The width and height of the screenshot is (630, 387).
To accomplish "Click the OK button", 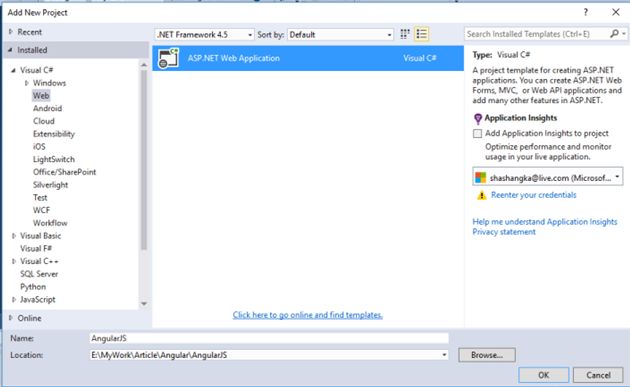I will click(544, 375).
